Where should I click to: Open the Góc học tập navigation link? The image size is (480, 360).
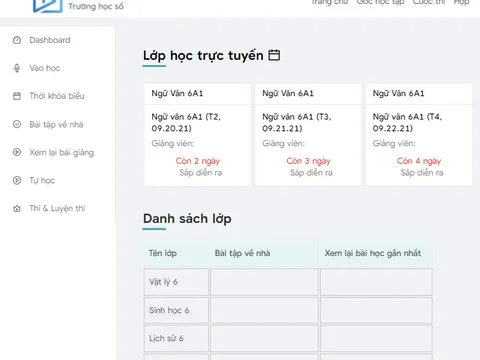[x=380, y=2]
